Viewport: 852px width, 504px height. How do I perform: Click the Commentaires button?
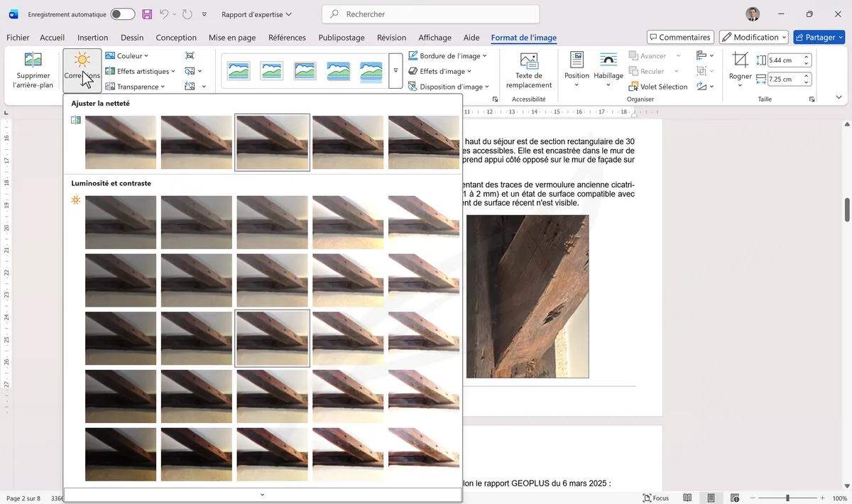[679, 37]
